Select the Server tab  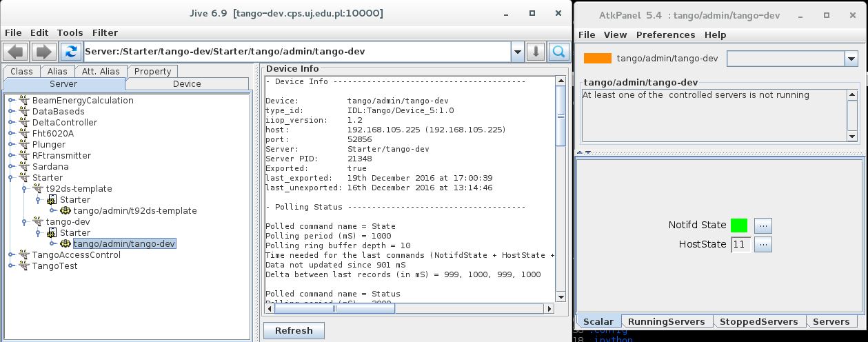pyautogui.click(x=63, y=83)
